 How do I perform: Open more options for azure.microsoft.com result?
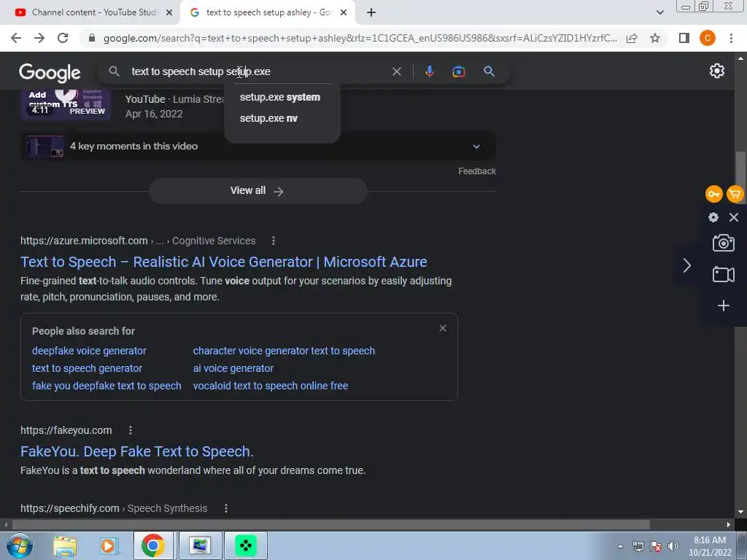pos(273,241)
